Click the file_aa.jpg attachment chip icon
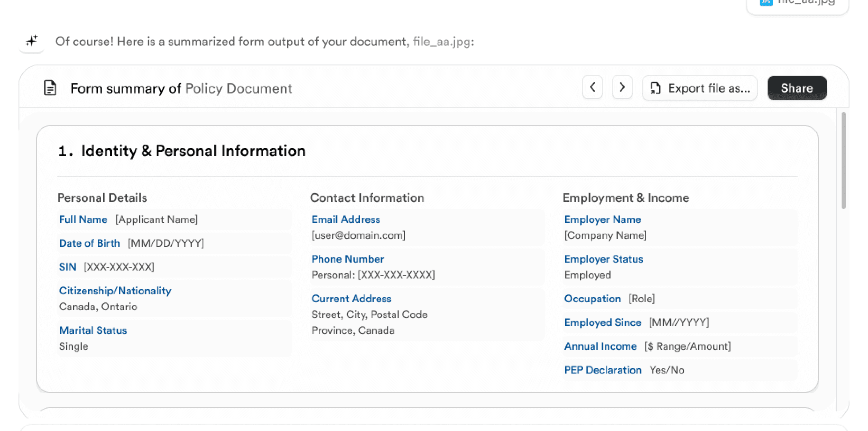This screenshot has width=868, height=431. point(766,3)
